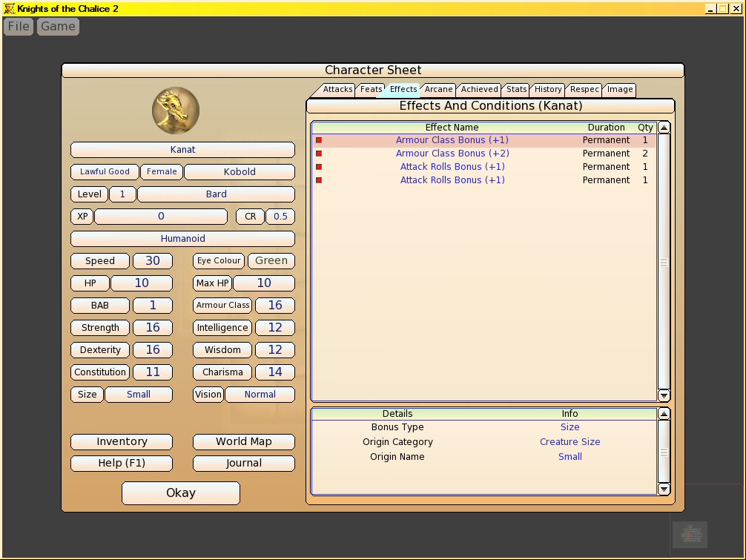Click the XP value field showing 0
The image size is (746, 560).
161,217
